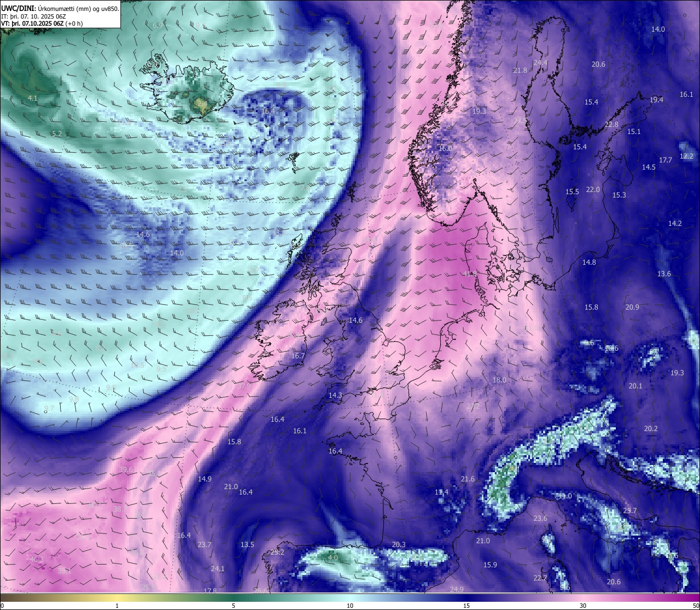This screenshot has width=700, height=610.
Task: Click the map value 14.9
Action: (205, 479)
